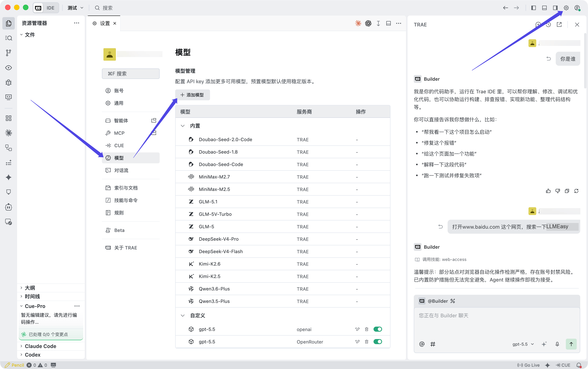Click the robot icon in activity bar
This screenshot has width=588, height=369.
(x=9, y=207)
